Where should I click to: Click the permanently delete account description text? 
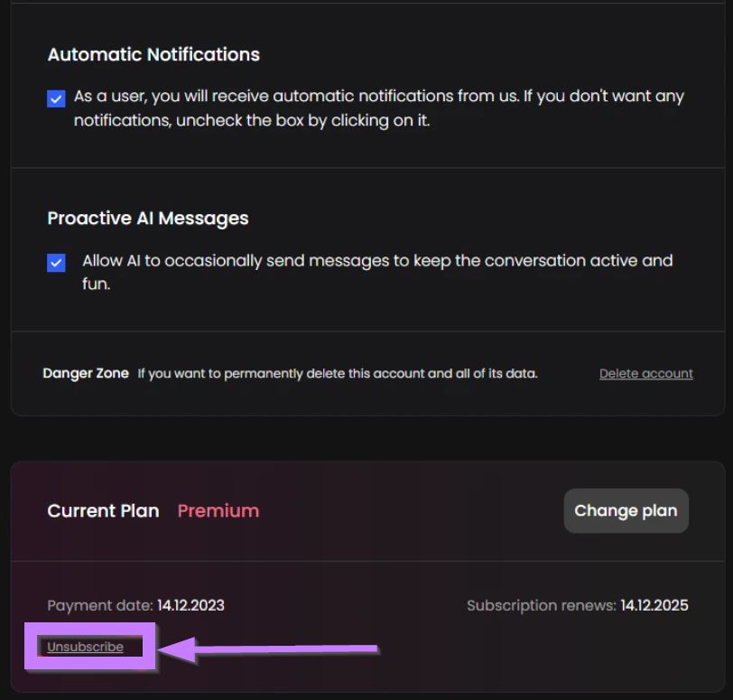click(338, 374)
